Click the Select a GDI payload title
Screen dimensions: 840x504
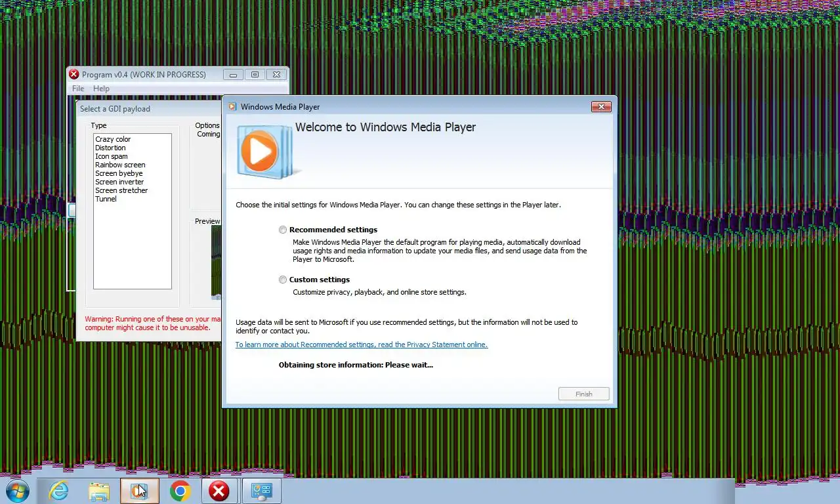[x=115, y=109]
